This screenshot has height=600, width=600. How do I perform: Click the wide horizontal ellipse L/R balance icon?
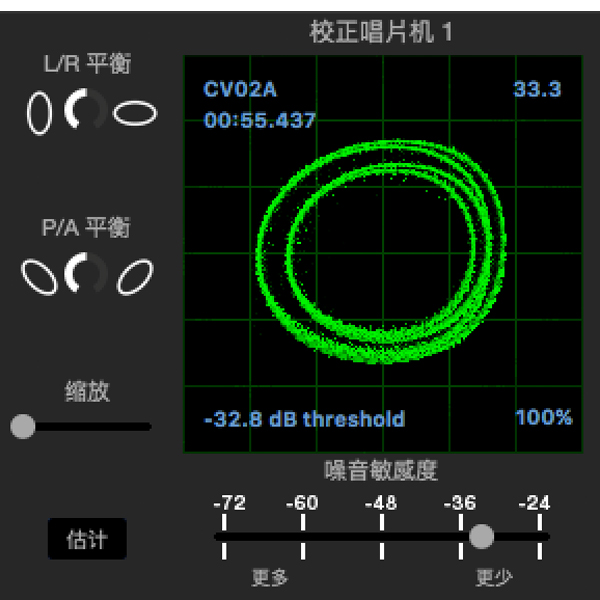pyautogui.click(x=135, y=113)
